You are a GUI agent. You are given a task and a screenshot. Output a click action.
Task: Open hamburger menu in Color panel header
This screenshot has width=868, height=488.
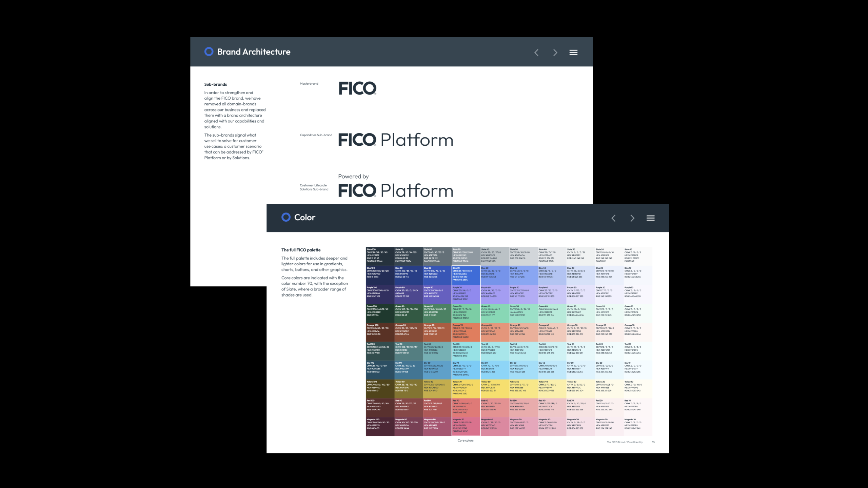[x=650, y=218]
